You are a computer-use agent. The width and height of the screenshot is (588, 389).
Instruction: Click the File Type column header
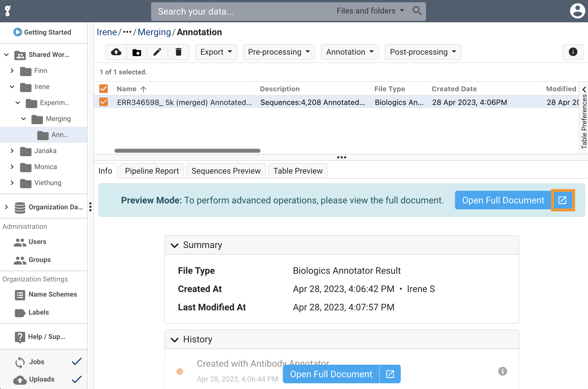390,89
